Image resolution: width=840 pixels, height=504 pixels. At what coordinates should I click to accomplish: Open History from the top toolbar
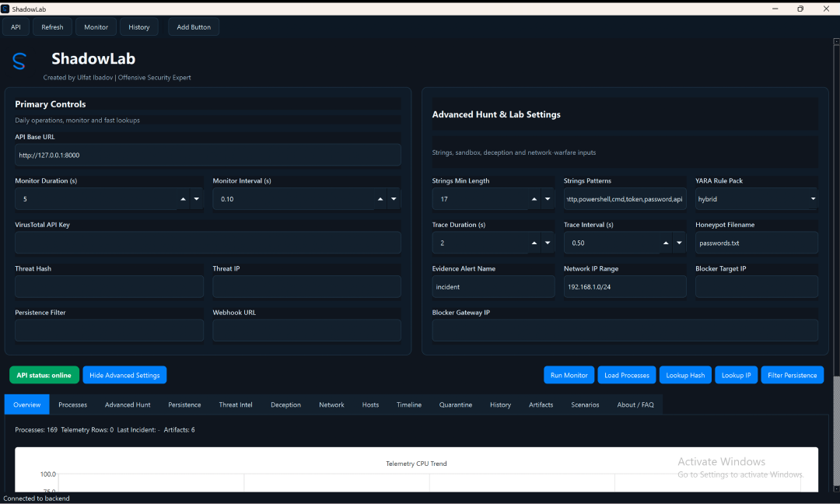(x=138, y=26)
